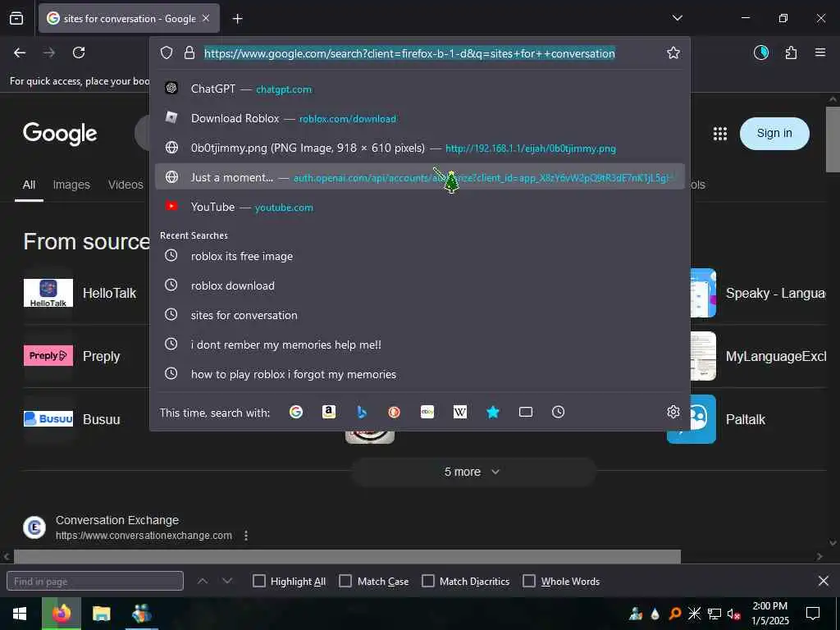Screen dimensions: 840x630
Task: Choose 0b0tjimmy.png image suggestion
Action: click(419, 148)
